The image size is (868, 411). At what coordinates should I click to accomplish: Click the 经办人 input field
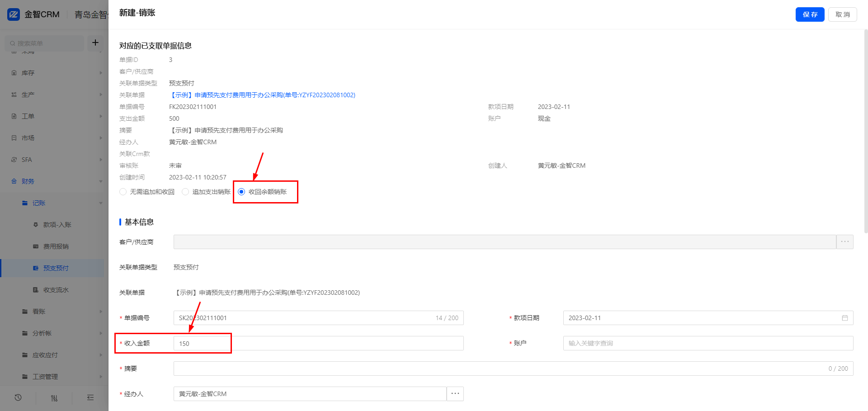tap(310, 394)
